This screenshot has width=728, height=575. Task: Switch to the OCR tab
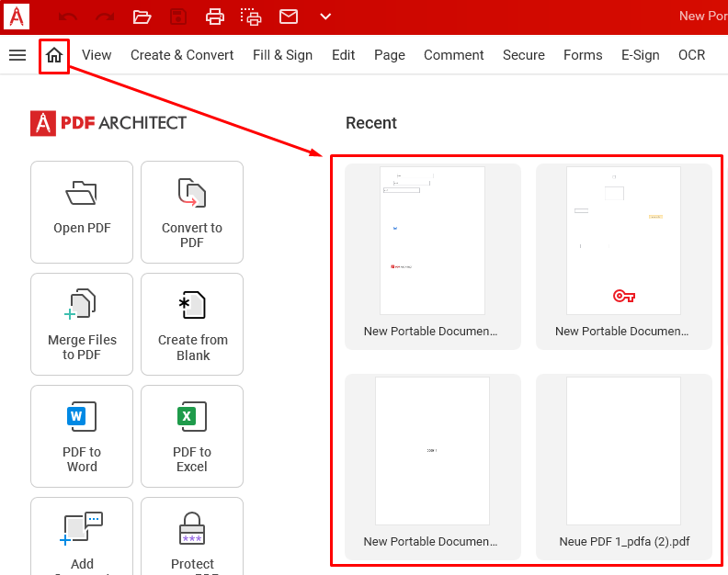691,55
